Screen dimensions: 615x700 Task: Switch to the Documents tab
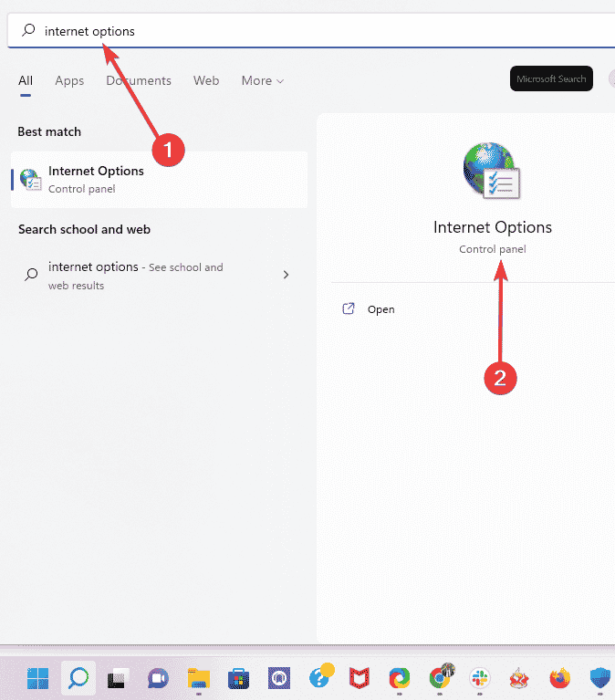pos(139,80)
